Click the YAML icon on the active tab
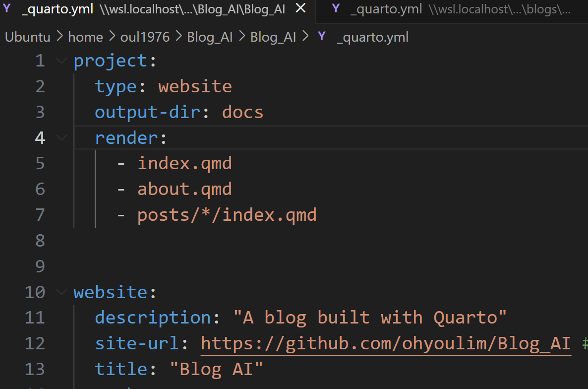 click(x=7, y=9)
